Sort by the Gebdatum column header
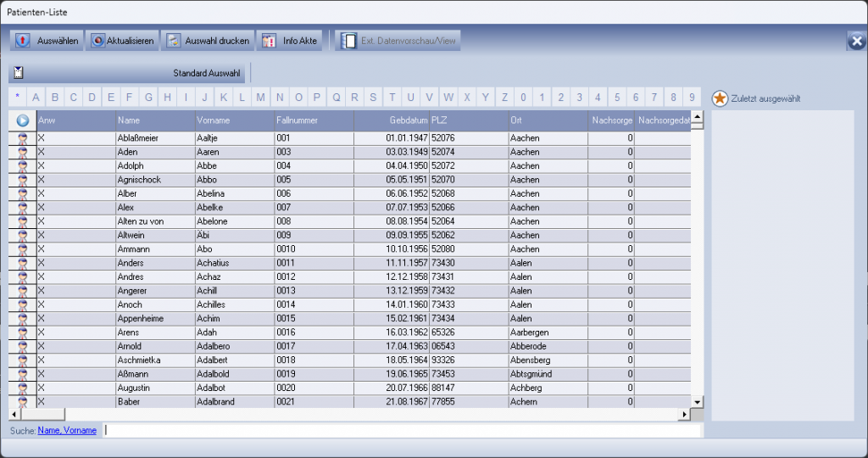This screenshot has height=458, width=868. click(x=390, y=120)
